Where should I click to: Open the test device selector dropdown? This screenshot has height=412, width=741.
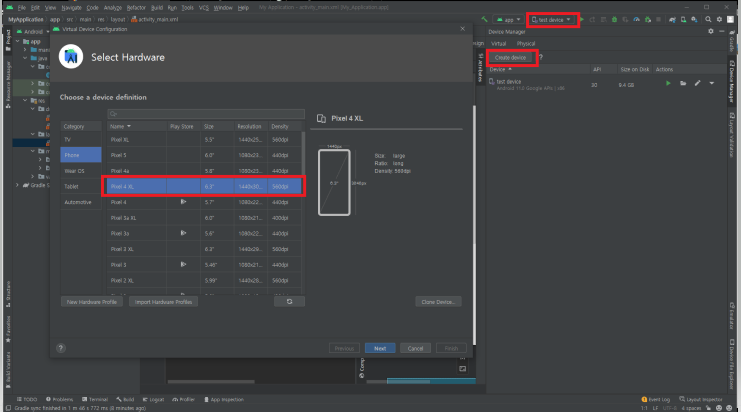click(x=551, y=19)
